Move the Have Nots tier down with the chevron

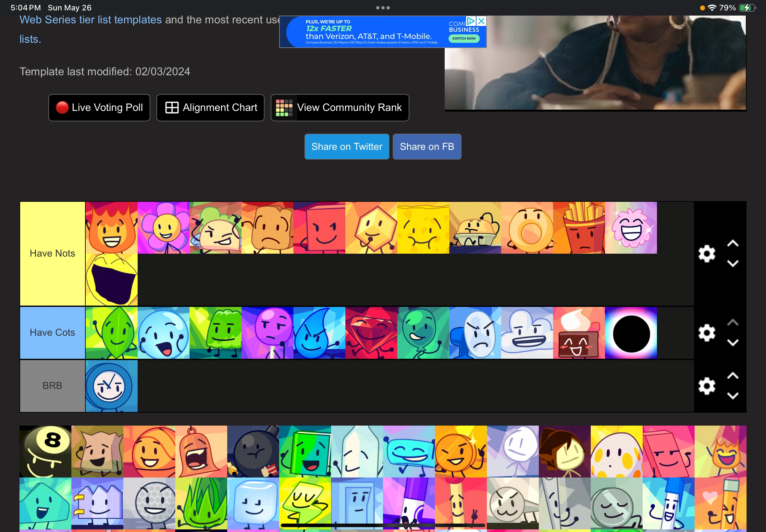[x=732, y=263]
